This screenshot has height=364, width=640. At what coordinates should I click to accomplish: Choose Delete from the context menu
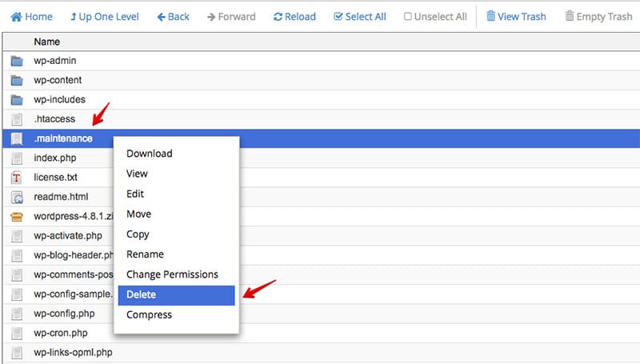coord(176,295)
